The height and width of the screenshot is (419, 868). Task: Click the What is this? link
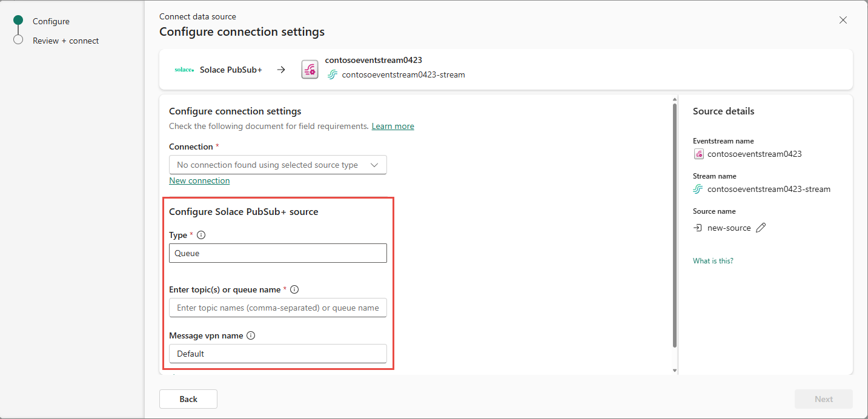click(x=713, y=261)
